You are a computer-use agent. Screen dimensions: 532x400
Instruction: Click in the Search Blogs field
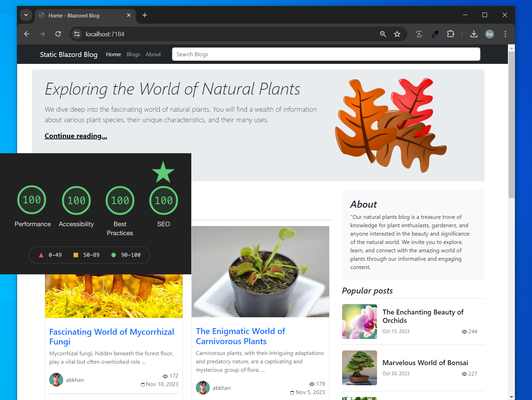[x=326, y=54]
